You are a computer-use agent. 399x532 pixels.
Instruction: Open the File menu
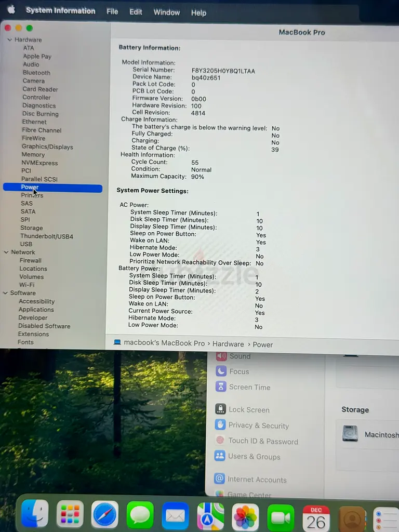(112, 11)
